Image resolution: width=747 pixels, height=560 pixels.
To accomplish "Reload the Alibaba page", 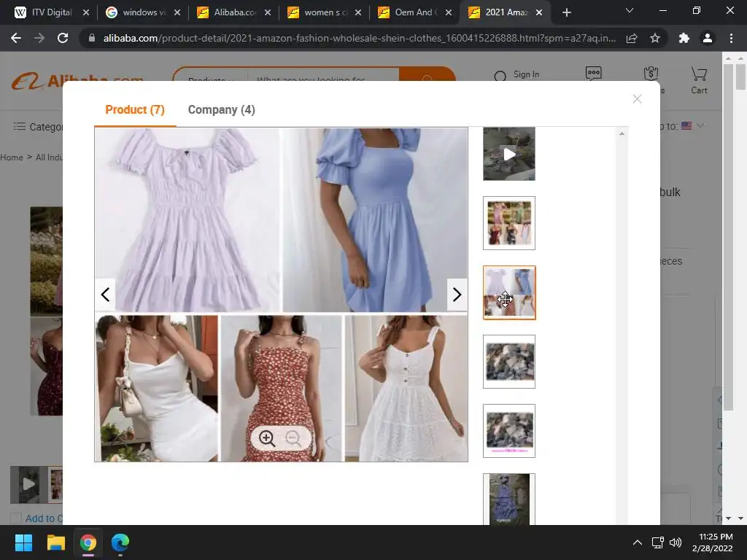I will click(63, 38).
